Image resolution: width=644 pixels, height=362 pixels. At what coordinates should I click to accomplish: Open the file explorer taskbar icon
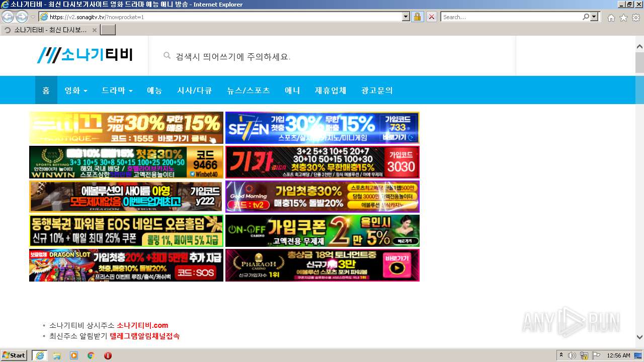coord(57,355)
